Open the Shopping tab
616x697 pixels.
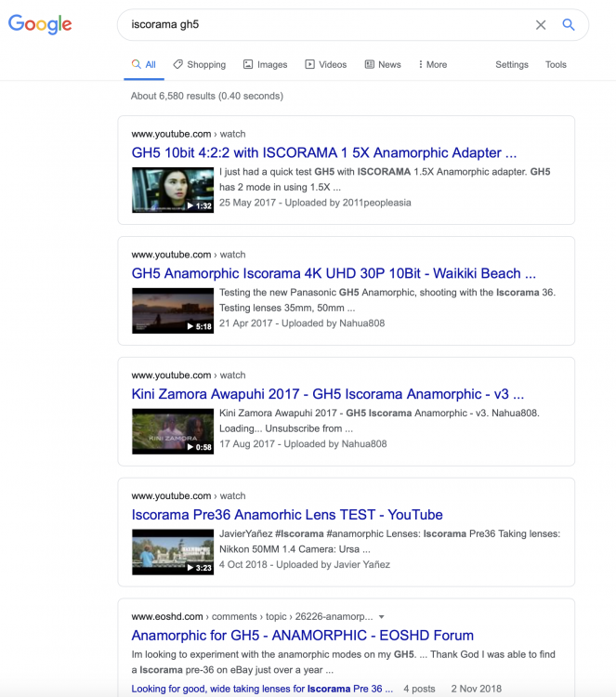(x=199, y=65)
